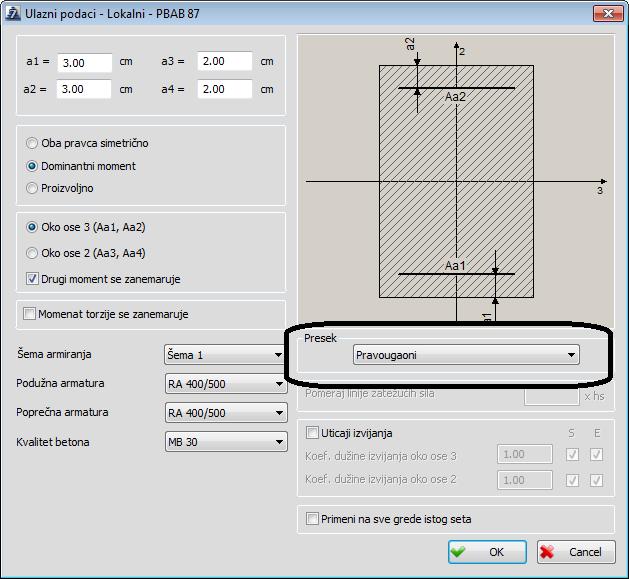Image resolution: width=629 pixels, height=579 pixels.
Task: Toggle S checkbox for buckling about ose 3
Action: pyautogui.click(x=572, y=455)
